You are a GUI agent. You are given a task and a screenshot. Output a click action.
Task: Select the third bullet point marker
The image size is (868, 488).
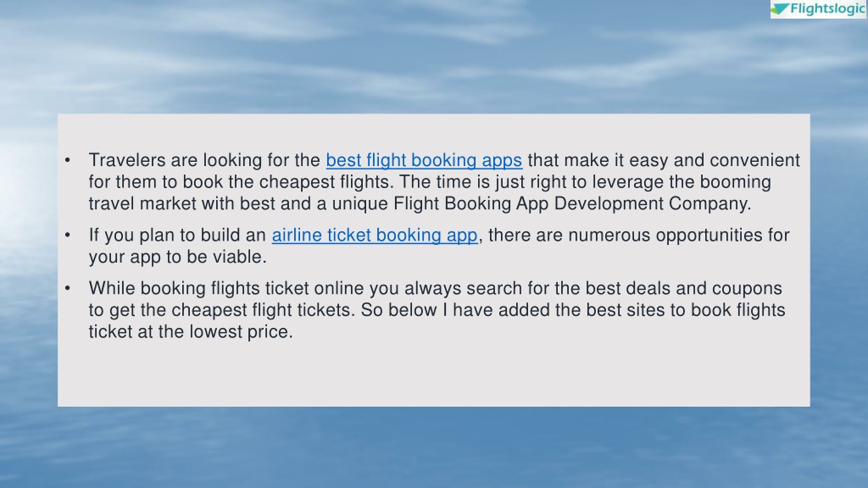click(68, 288)
